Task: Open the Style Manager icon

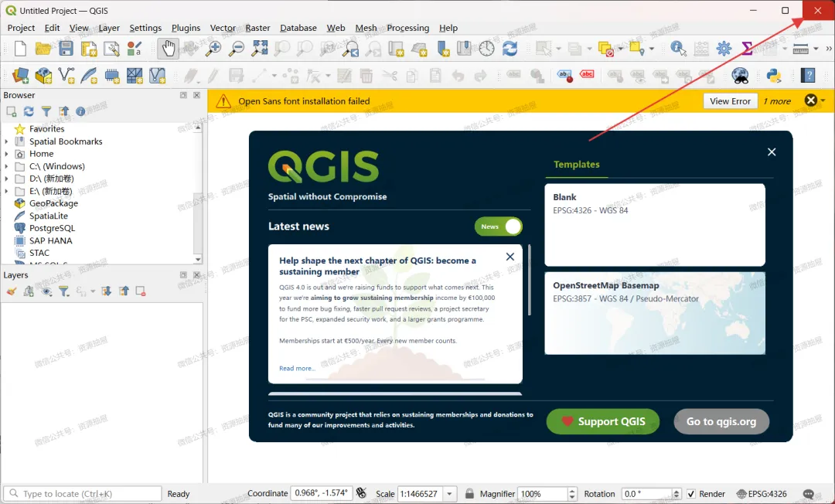Action: tap(135, 49)
